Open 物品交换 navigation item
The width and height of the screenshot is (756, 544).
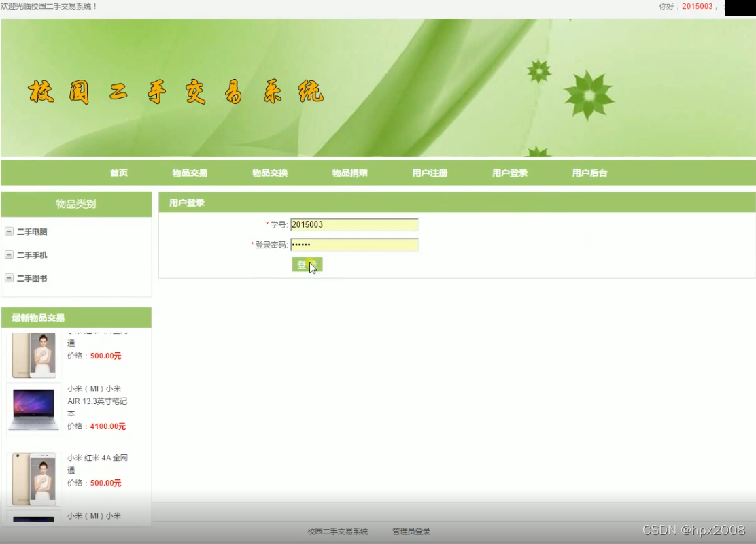click(270, 173)
